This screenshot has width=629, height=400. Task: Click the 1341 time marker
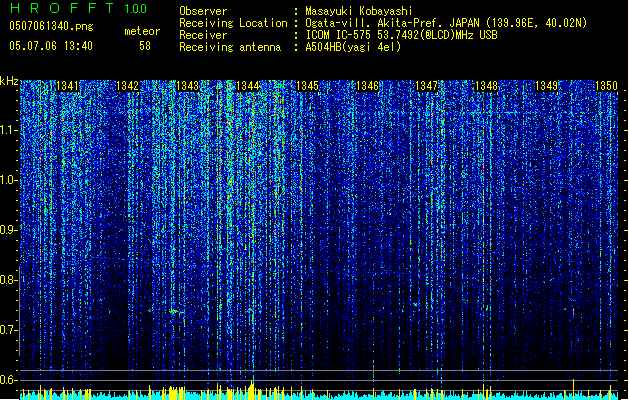(67, 85)
